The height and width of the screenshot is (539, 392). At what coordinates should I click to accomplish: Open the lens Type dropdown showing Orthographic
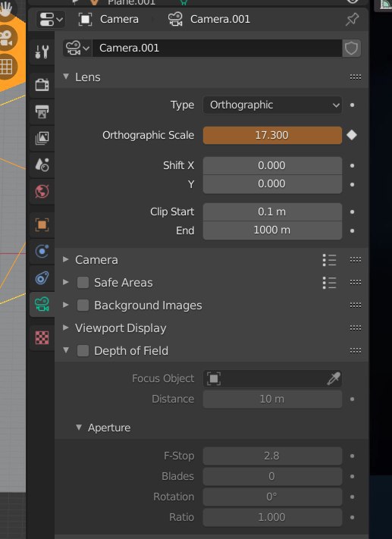(272, 105)
